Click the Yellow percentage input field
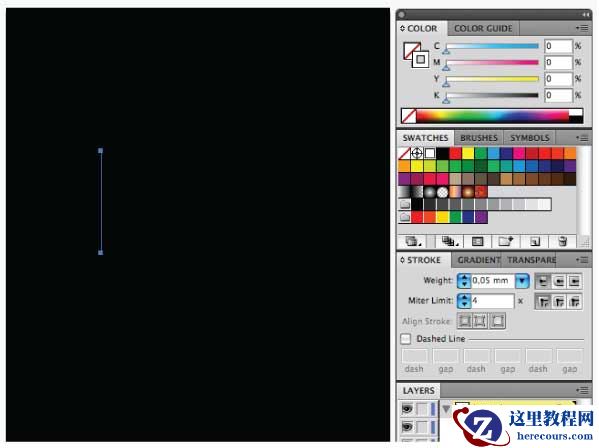 tap(559, 79)
